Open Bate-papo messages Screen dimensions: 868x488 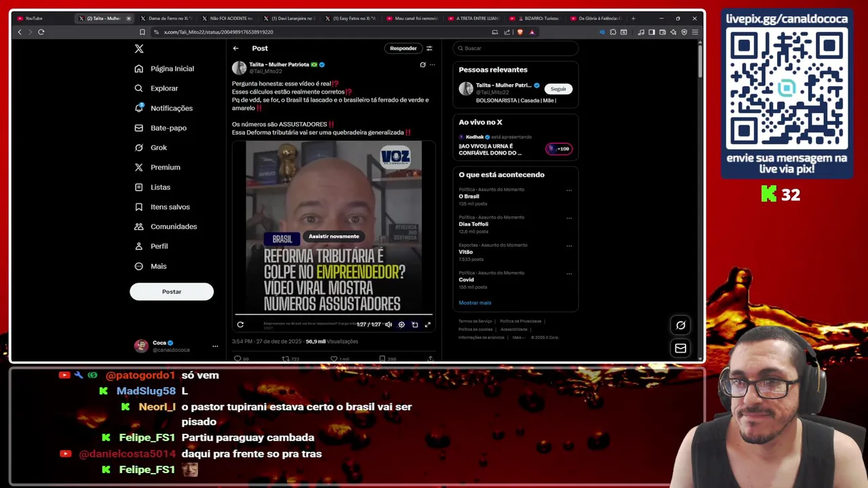point(161,127)
